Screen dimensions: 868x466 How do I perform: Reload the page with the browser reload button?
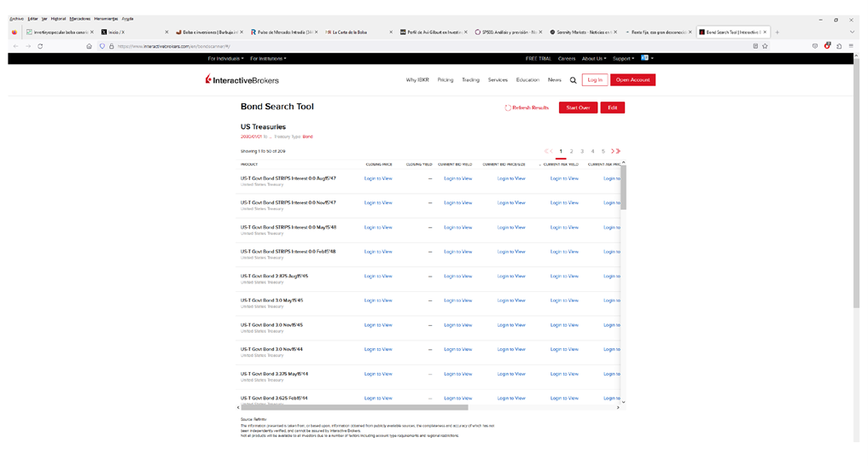(40, 46)
